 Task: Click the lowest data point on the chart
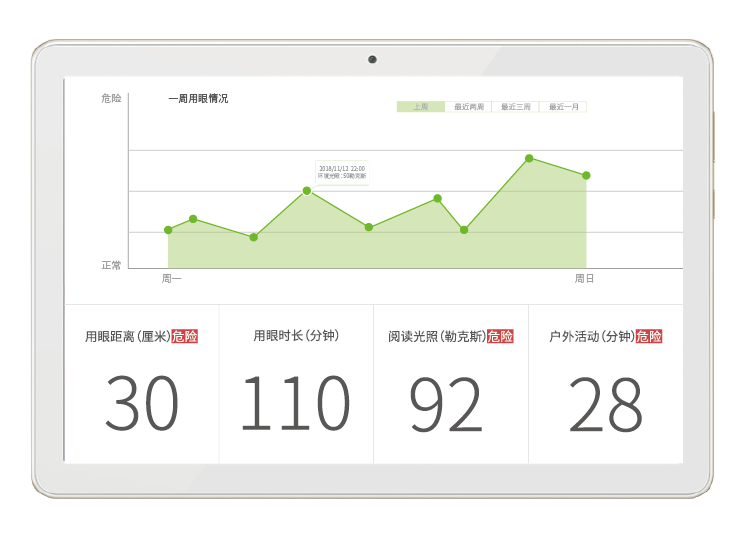pyautogui.click(x=254, y=237)
